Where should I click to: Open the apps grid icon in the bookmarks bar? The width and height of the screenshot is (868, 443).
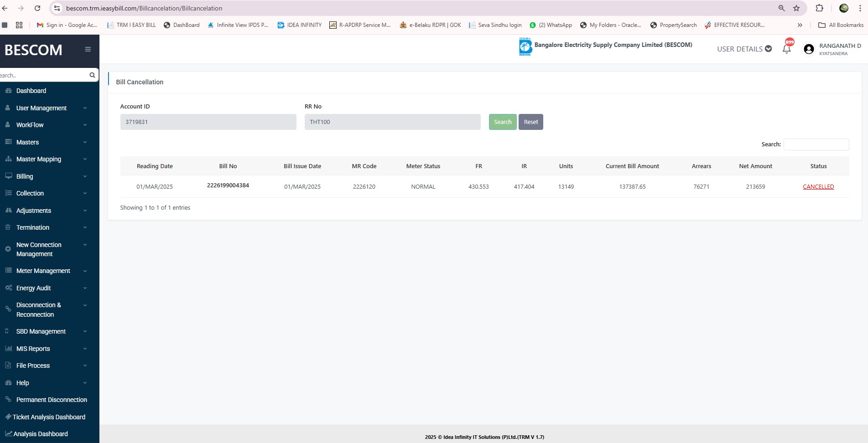click(x=19, y=25)
